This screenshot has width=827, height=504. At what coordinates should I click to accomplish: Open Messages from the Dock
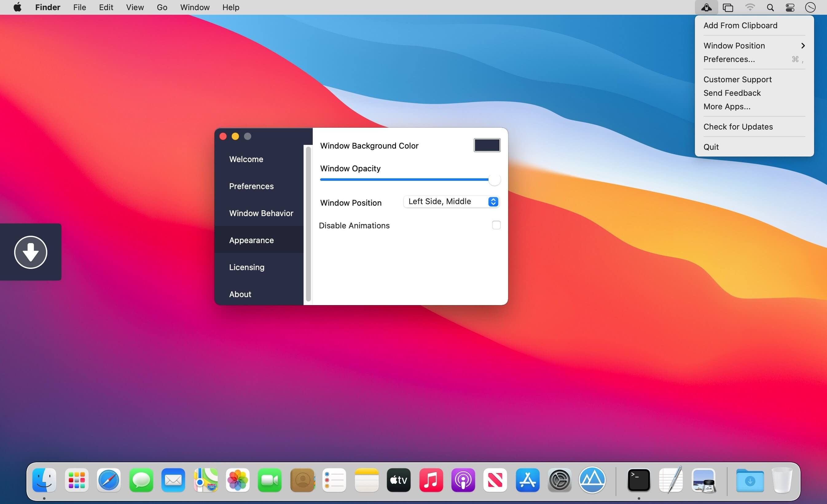pyautogui.click(x=141, y=480)
